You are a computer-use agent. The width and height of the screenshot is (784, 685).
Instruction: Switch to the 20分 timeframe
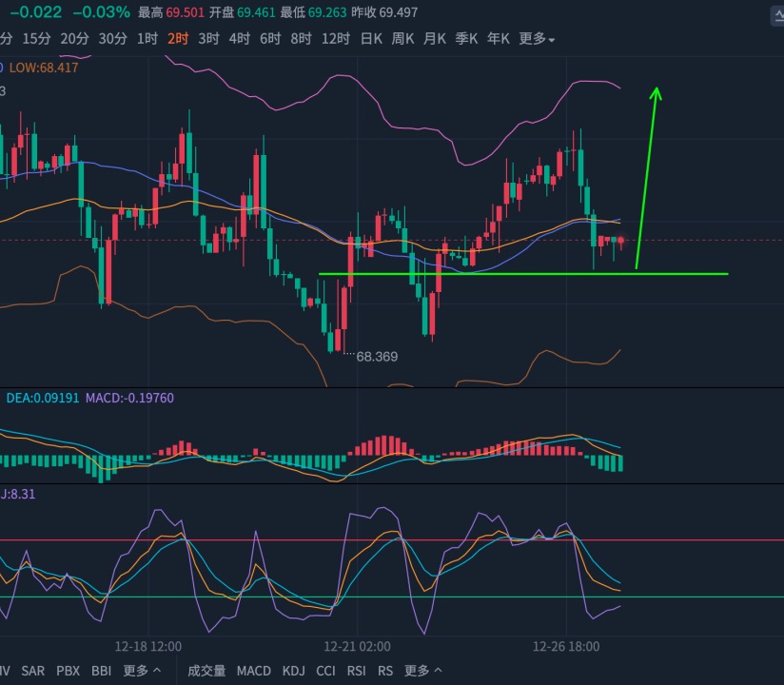coord(74,38)
